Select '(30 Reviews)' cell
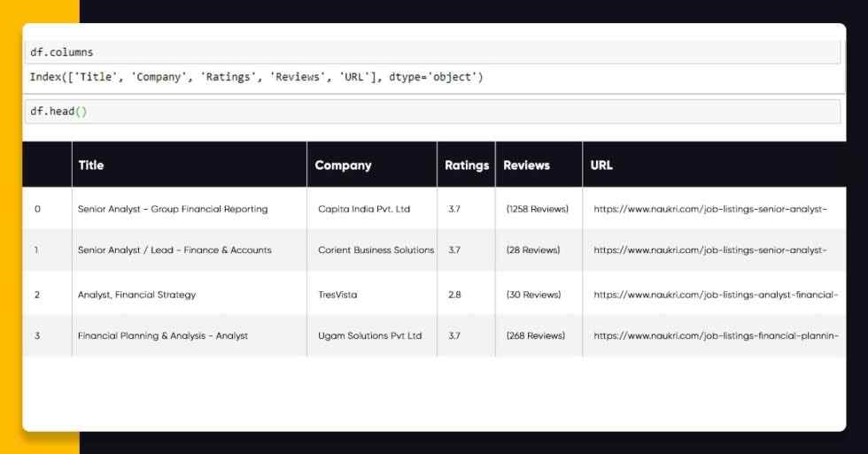The image size is (868, 454). [533, 295]
